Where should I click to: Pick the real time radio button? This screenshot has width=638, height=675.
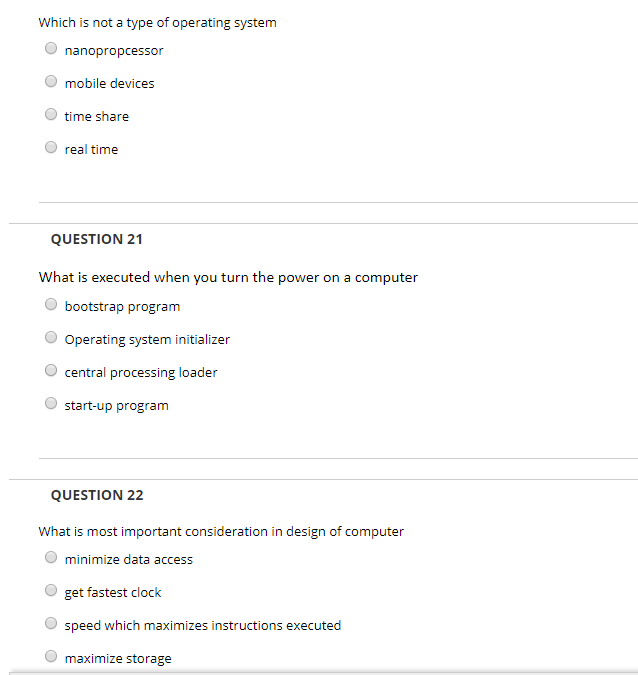click(51, 147)
